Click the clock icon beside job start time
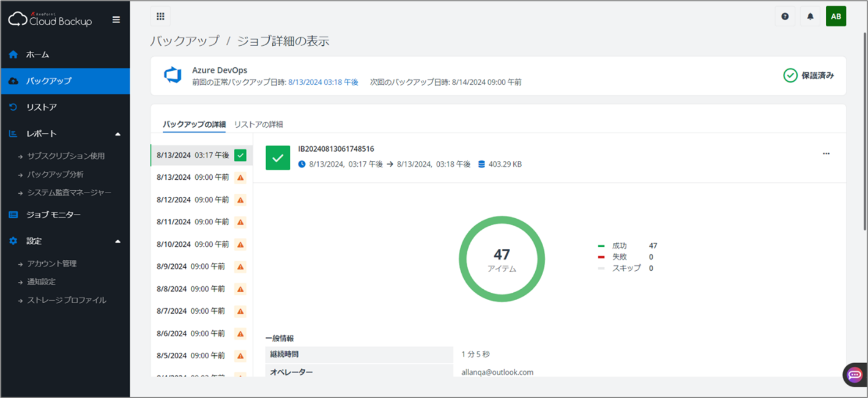The image size is (868, 398). [x=302, y=164]
